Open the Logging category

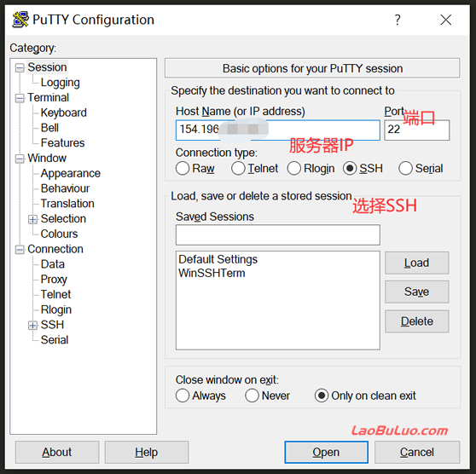pos(60,83)
